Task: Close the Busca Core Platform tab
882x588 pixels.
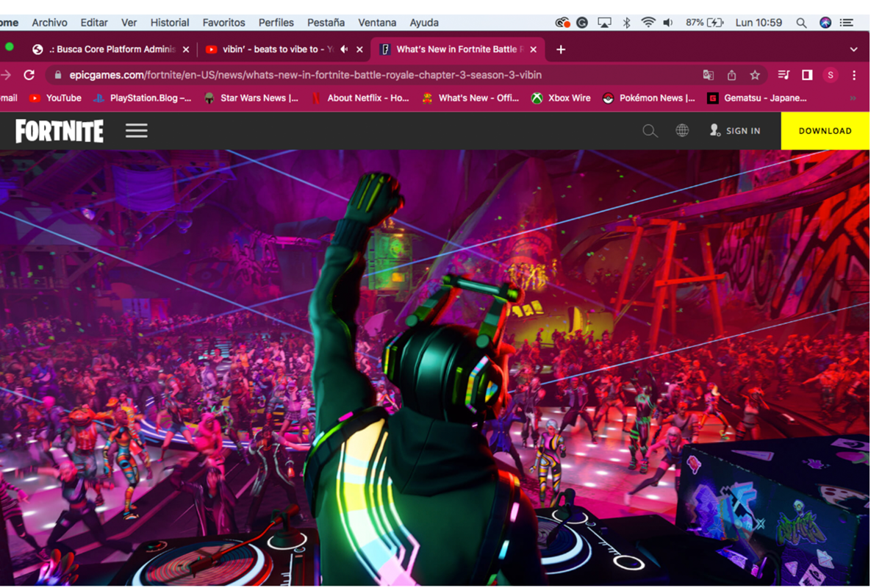Action: click(x=186, y=49)
